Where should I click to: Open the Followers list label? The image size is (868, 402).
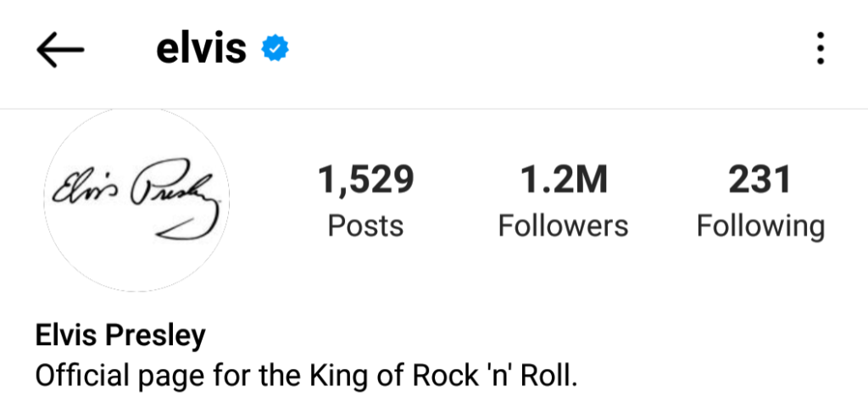pyautogui.click(x=563, y=226)
